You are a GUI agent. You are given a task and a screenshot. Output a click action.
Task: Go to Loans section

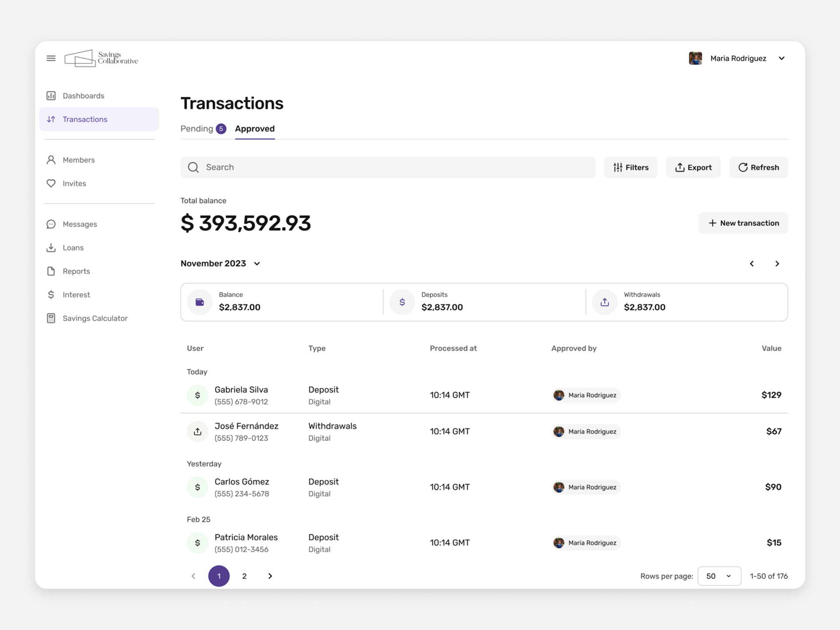[73, 248]
